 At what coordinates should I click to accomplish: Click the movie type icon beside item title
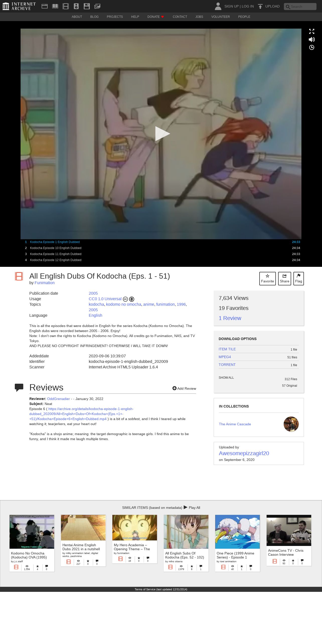tap(19, 276)
